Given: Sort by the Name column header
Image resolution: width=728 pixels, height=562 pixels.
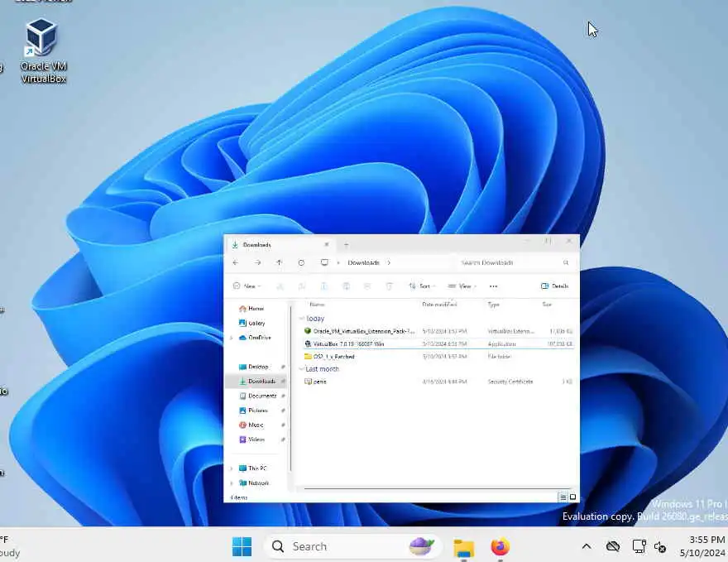Looking at the screenshot, I should [317, 305].
